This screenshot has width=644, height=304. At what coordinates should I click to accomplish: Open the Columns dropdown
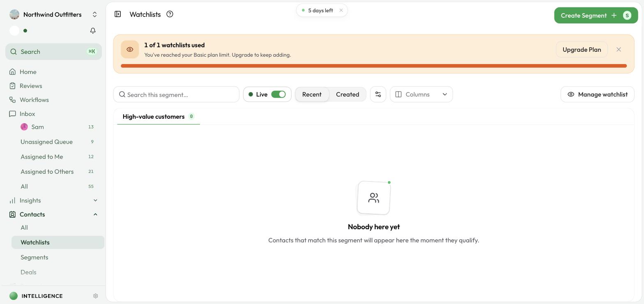(x=421, y=94)
